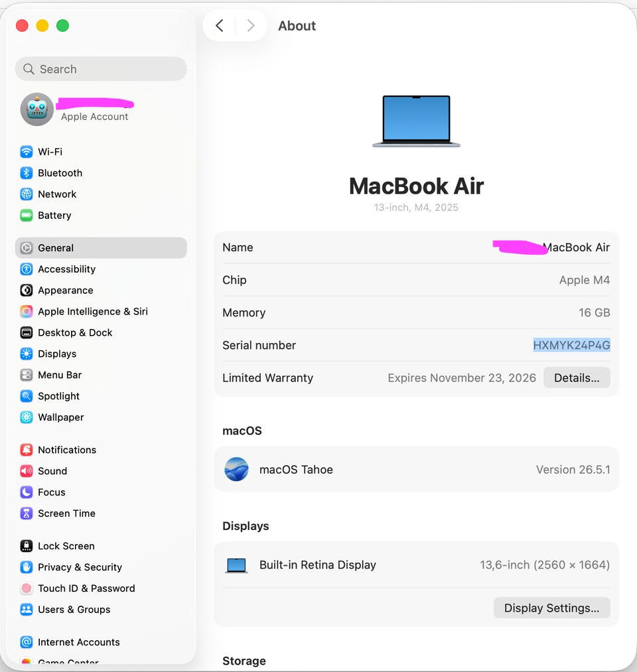637x672 pixels.
Task: Click the Search field in sidebar
Action: tap(101, 69)
